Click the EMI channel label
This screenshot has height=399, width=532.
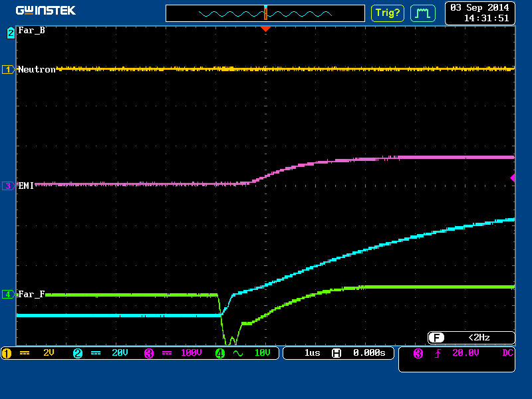tap(26, 186)
